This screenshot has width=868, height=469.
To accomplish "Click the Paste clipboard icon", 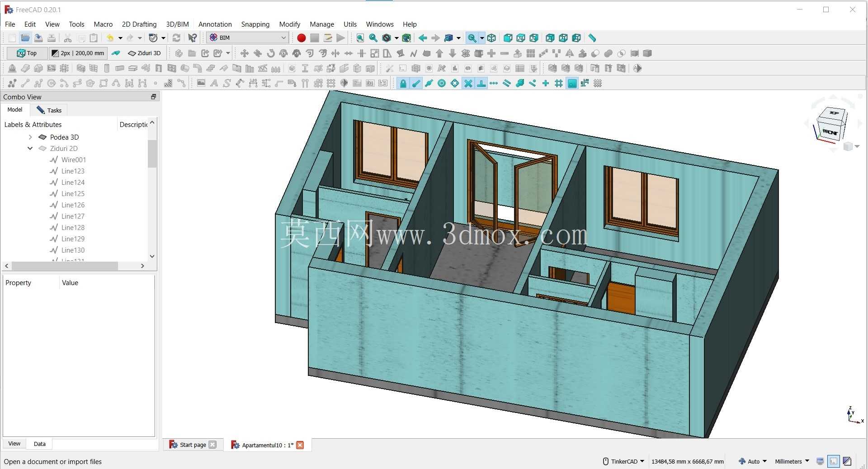I will click(x=94, y=38).
